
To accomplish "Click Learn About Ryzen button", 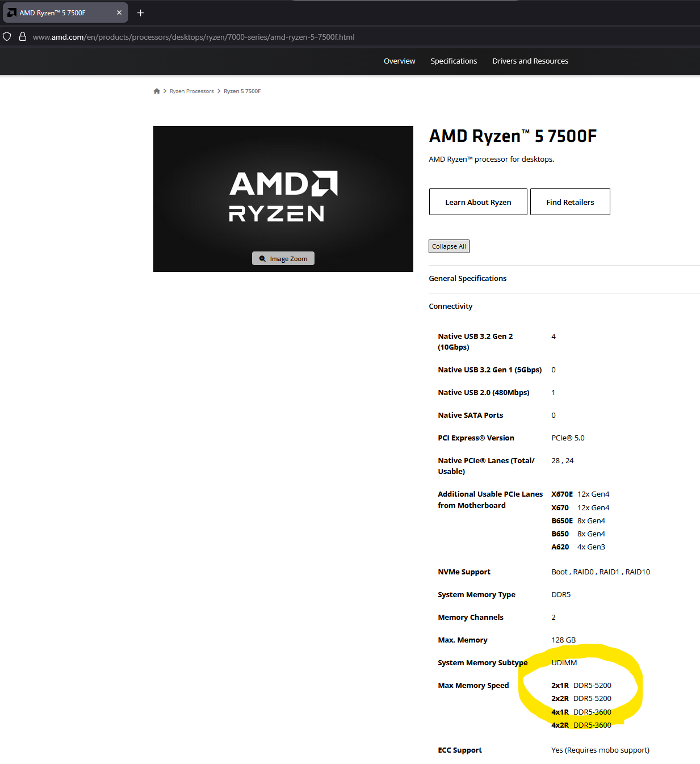I will (x=478, y=202).
